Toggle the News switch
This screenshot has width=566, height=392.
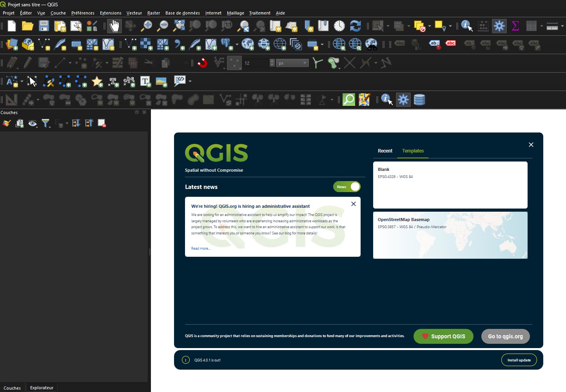[347, 187]
